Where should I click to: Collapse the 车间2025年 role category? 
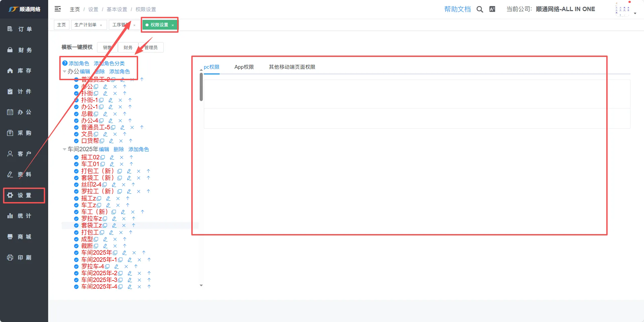[x=64, y=149]
